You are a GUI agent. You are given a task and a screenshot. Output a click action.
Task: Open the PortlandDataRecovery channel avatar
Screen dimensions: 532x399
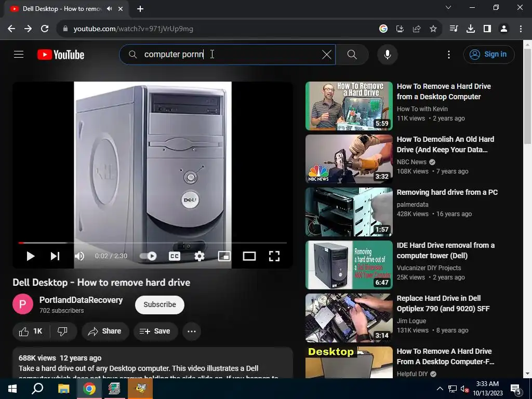23,304
